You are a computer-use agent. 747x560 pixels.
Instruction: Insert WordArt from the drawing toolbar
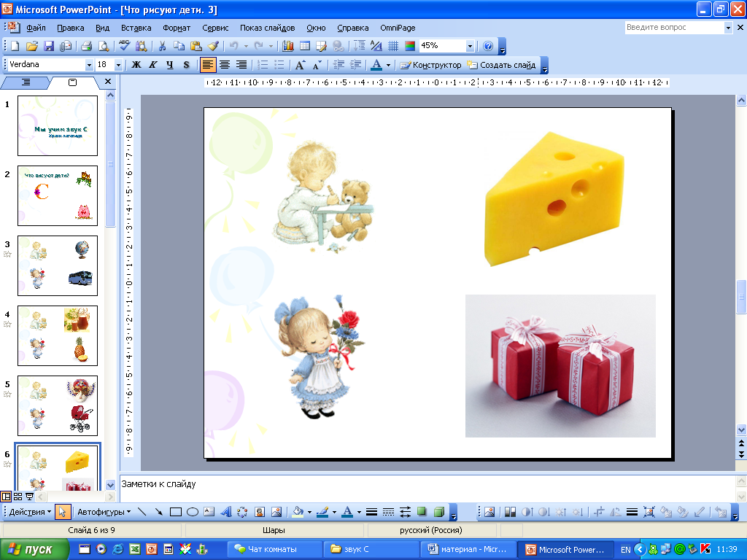coord(226,512)
